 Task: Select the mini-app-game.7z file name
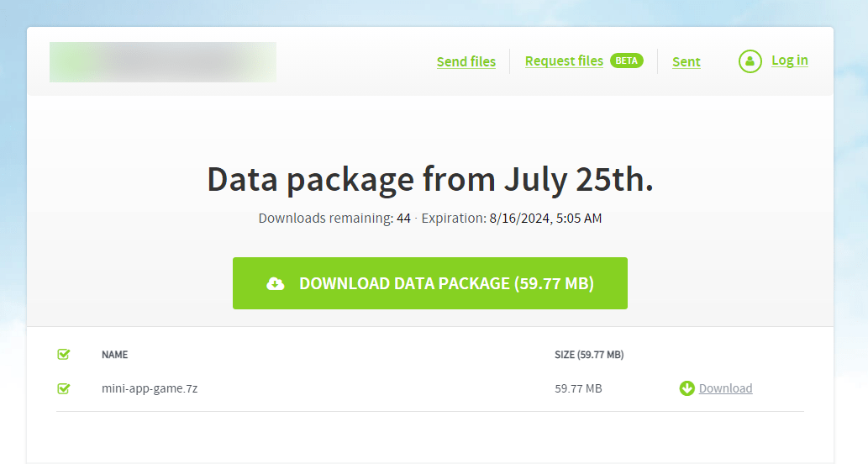[150, 388]
